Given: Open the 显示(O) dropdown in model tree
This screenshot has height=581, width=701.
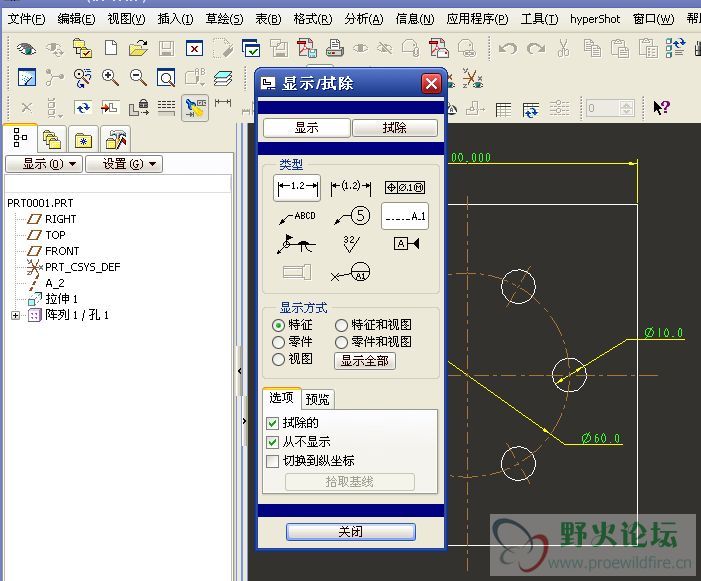Looking at the screenshot, I should tap(44, 164).
